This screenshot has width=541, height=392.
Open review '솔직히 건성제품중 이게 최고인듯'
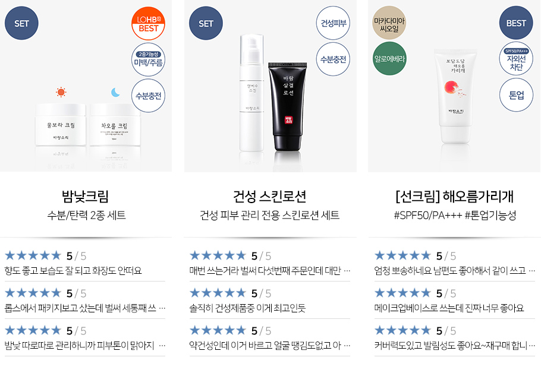(247, 308)
